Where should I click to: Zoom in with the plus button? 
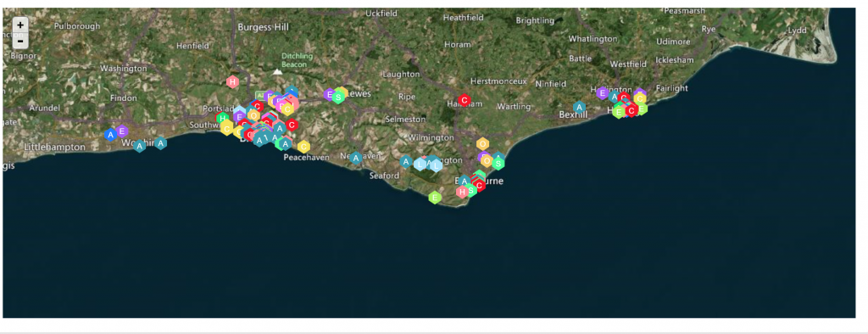pos(20,25)
